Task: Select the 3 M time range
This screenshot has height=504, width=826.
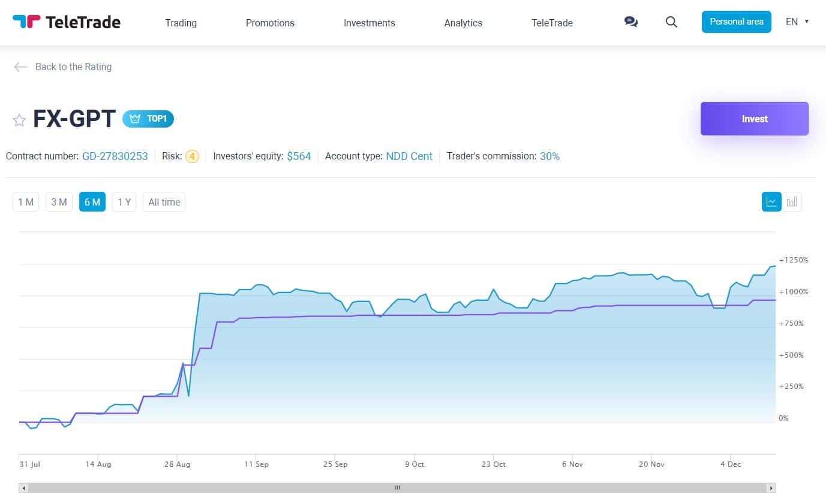Action: coord(59,202)
